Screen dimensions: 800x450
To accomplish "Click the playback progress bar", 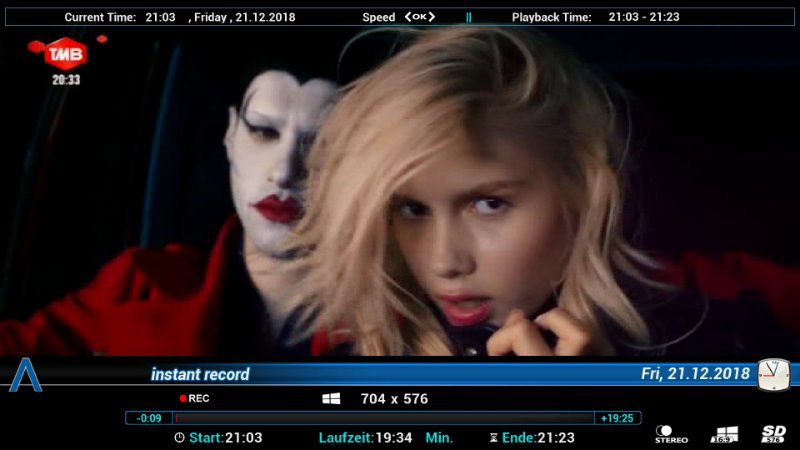I will [x=380, y=418].
